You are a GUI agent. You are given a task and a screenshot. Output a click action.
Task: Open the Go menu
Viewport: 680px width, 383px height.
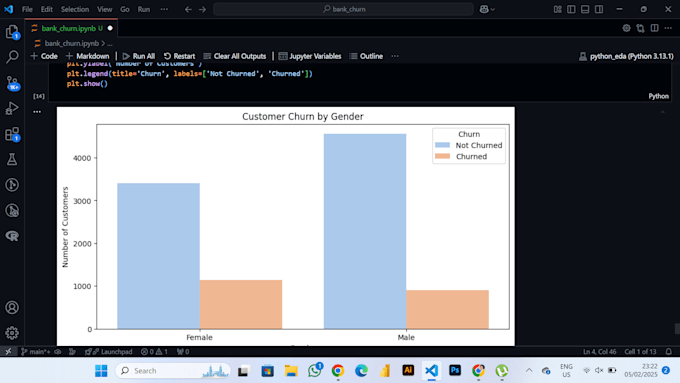(x=124, y=9)
